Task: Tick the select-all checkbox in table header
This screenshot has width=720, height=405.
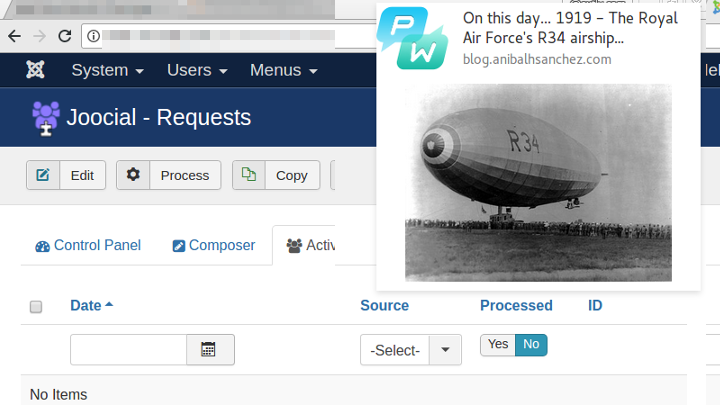Action: [x=36, y=307]
